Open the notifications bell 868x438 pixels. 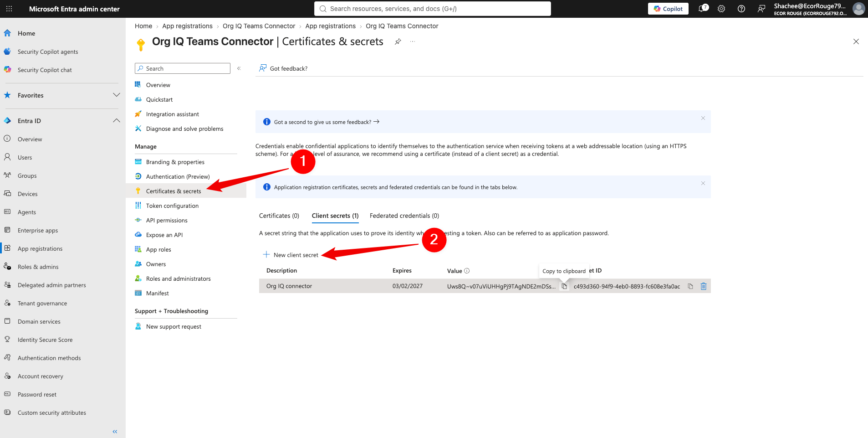pyautogui.click(x=703, y=9)
